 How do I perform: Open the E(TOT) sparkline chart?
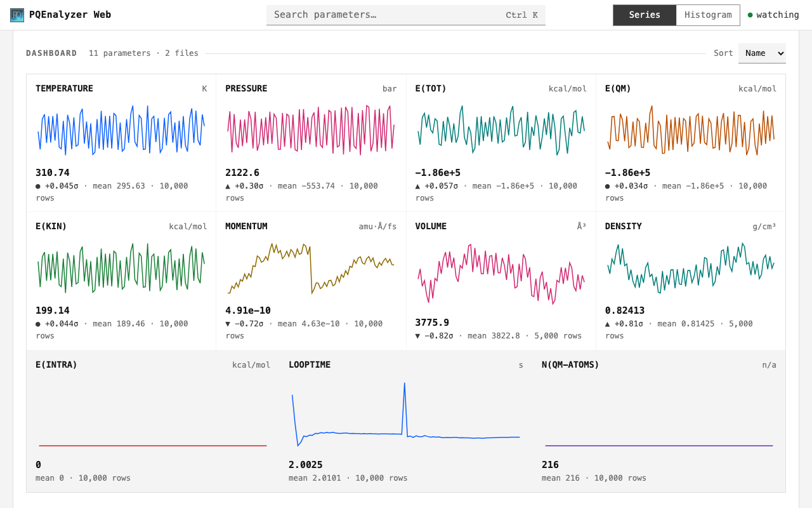point(501,130)
